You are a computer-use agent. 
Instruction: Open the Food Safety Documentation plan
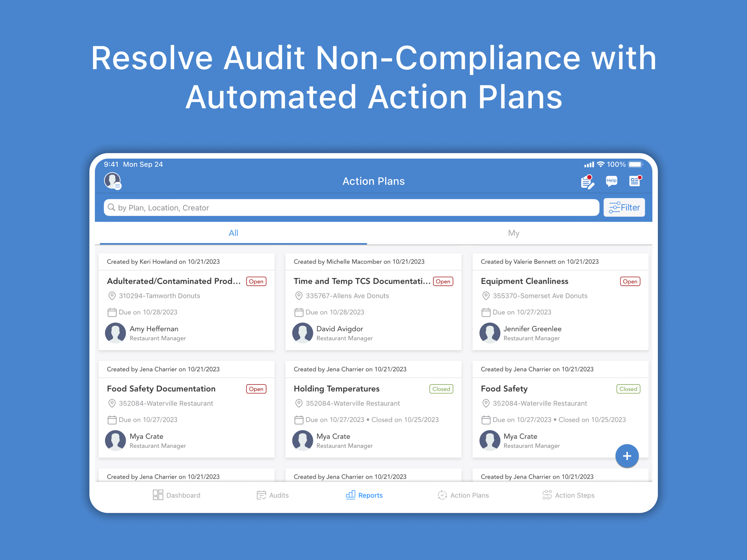161,389
